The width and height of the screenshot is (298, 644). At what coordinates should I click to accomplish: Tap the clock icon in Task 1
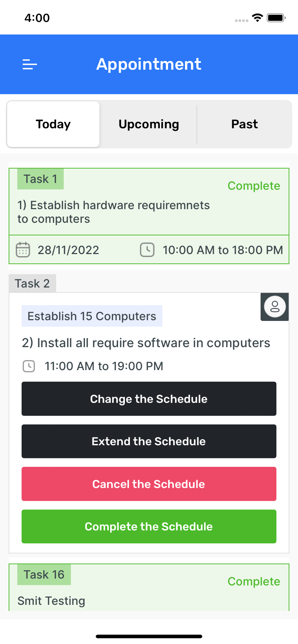(x=147, y=250)
